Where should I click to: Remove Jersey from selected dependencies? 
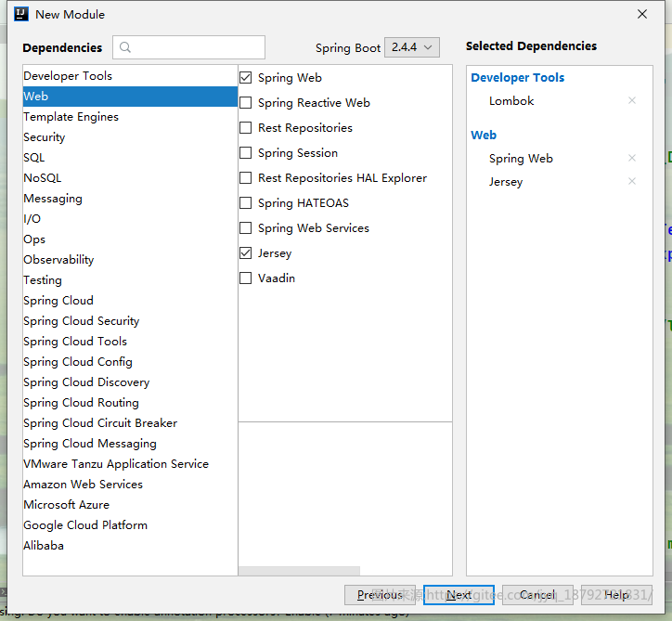(x=632, y=181)
